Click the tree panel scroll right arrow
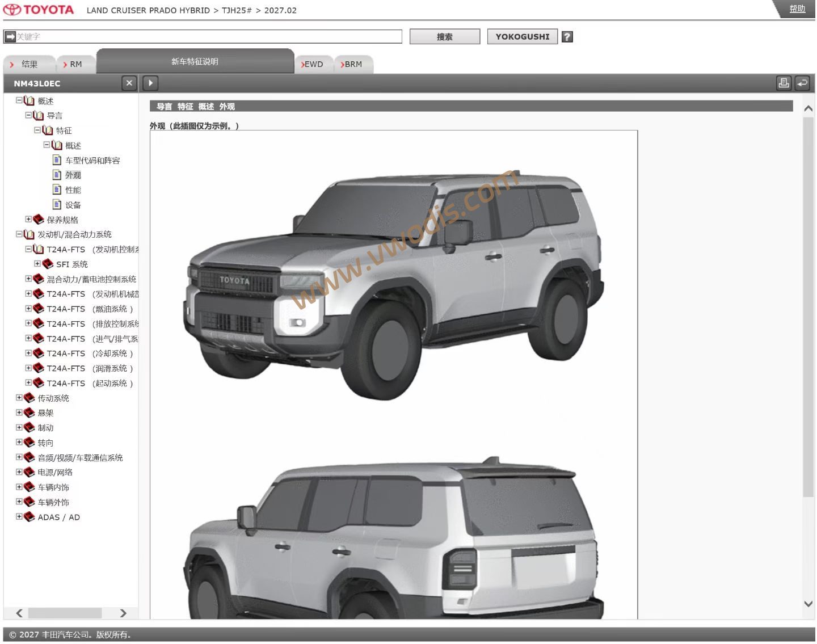Image resolution: width=817 pixels, height=644 pixels. tap(123, 613)
